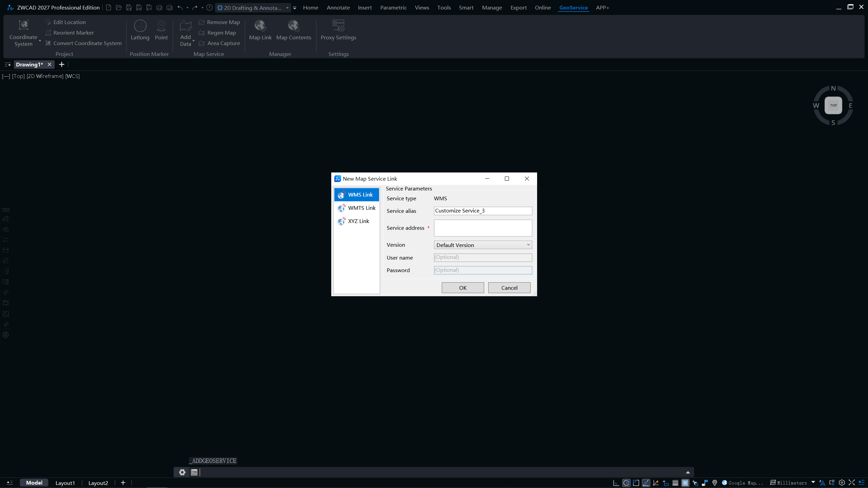The width and height of the screenshot is (868, 488).
Task: Switch to the Layout1 tab
Action: coord(65,483)
